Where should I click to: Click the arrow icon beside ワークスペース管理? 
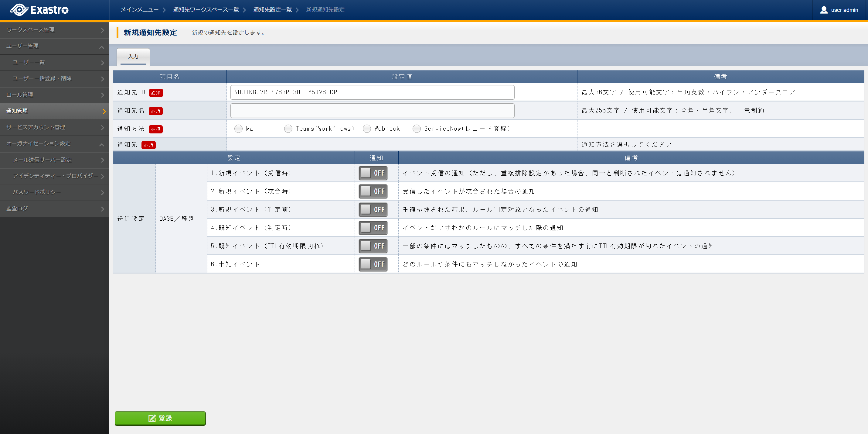click(x=102, y=30)
